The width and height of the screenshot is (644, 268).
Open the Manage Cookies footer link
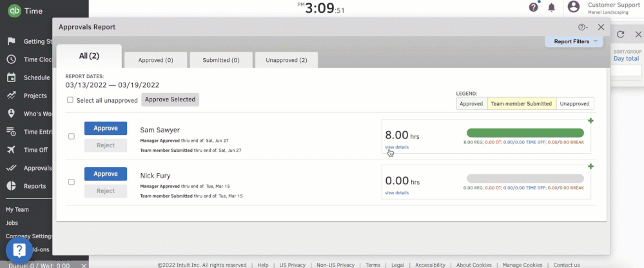522,265
